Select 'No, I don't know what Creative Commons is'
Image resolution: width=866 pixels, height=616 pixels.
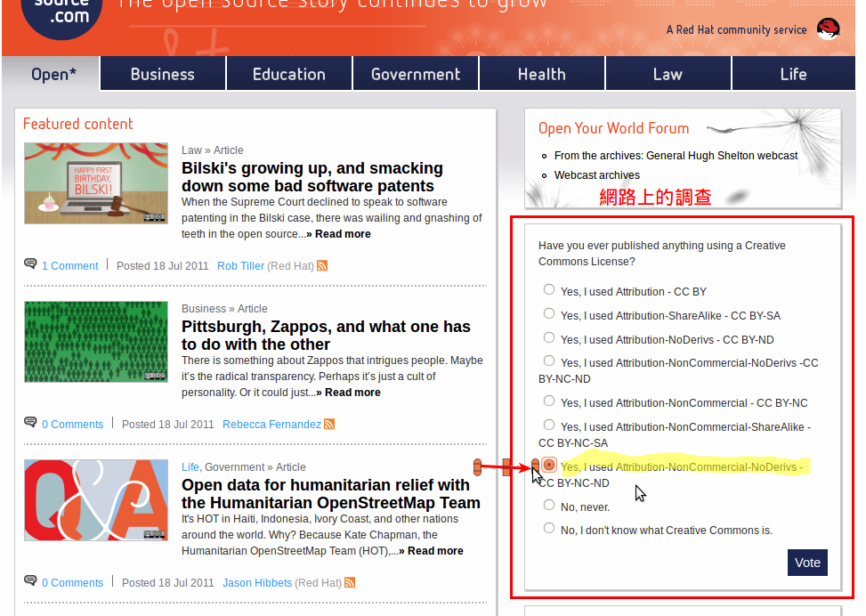click(549, 528)
